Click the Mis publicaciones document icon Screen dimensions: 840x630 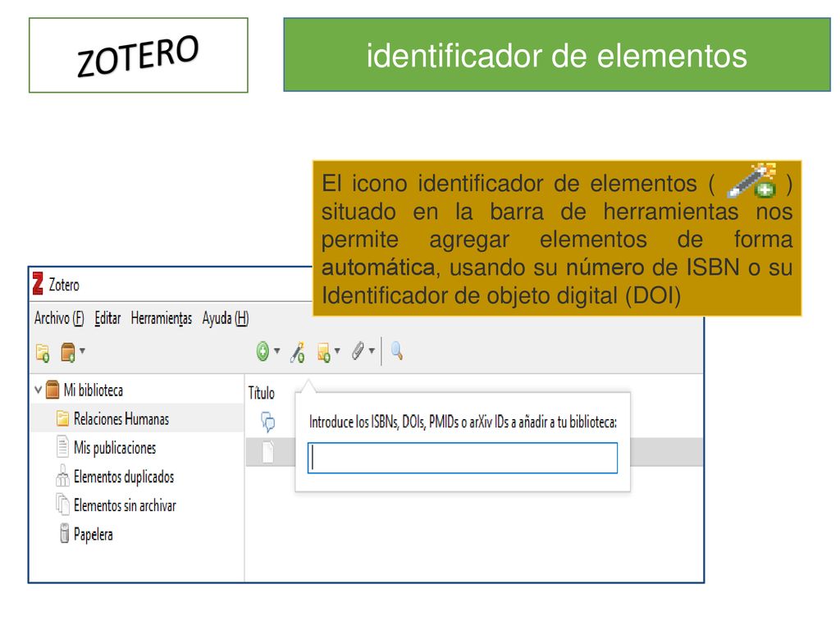[x=62, y=446]
